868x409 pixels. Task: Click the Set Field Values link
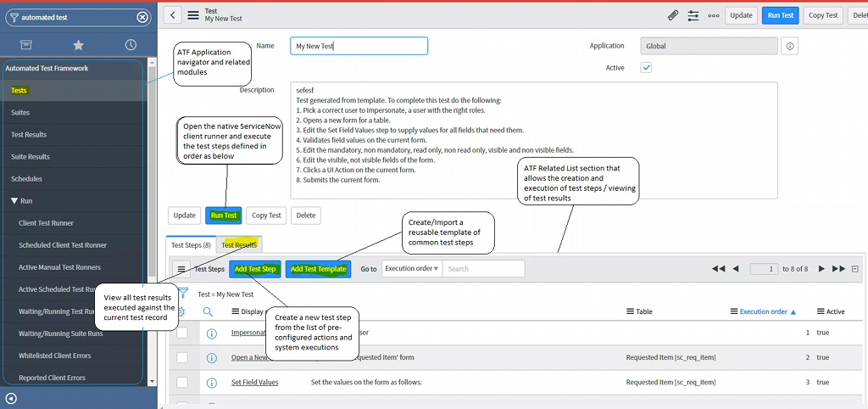(x=254, y=383)
